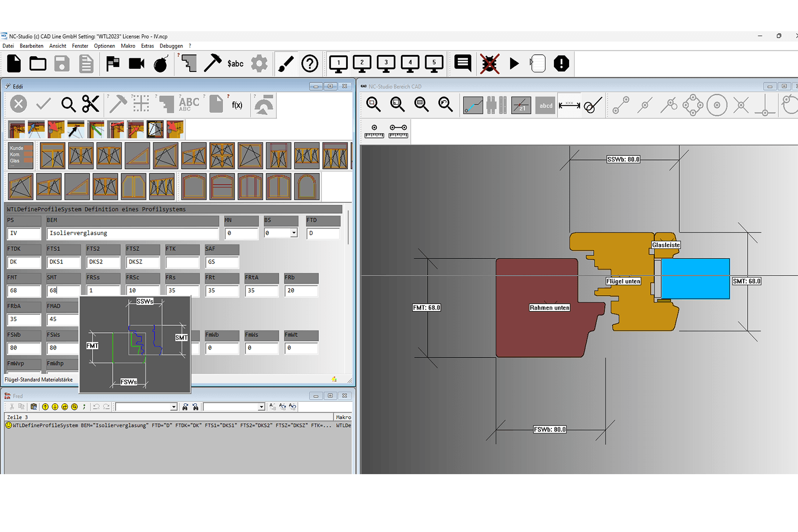The height and width of the screenshot is (532, 798).
Task: Click the video camera icon
Action: [136, 64]
